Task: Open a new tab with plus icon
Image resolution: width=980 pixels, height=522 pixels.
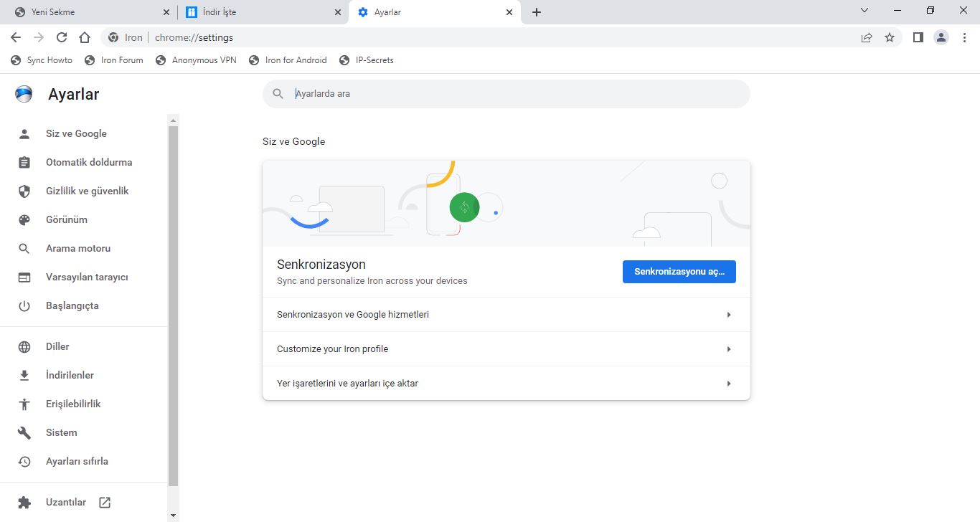Action: pos(537,12)
